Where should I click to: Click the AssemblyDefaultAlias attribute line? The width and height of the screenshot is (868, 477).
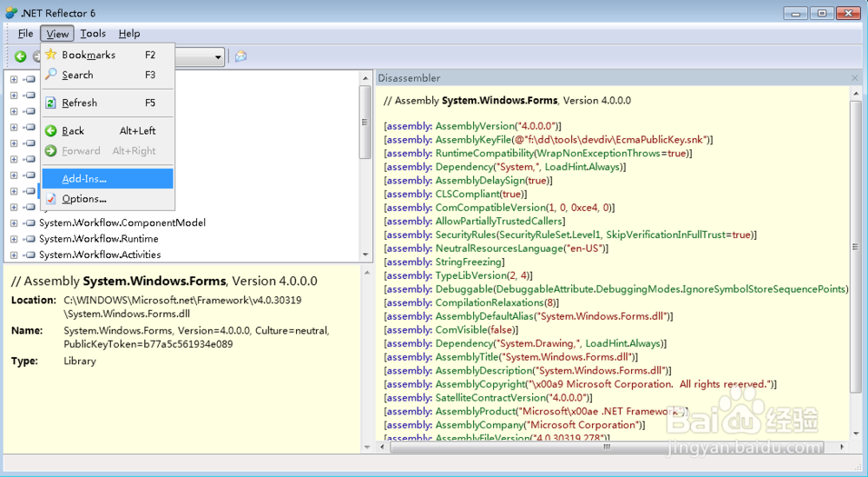point(528,316)
